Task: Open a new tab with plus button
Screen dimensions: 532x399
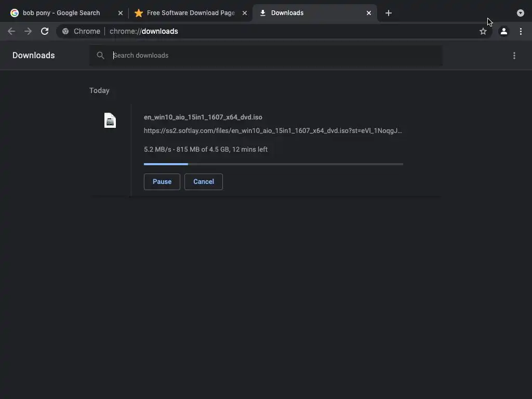Action: tap(389, 13)
